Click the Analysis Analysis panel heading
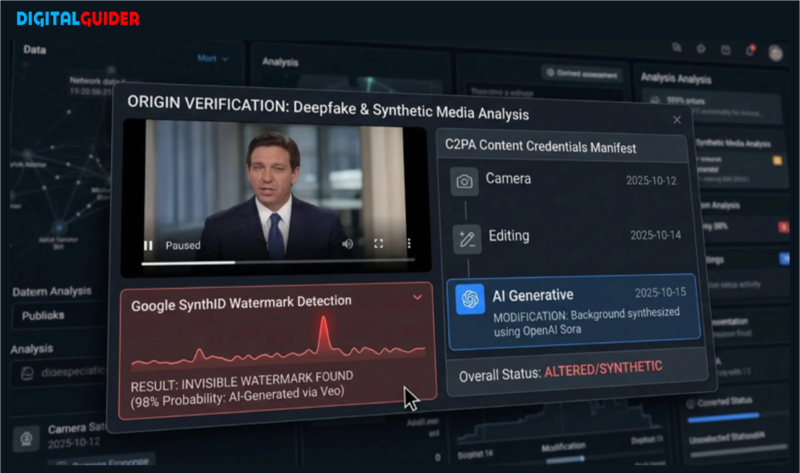 [x=676, y=78]
